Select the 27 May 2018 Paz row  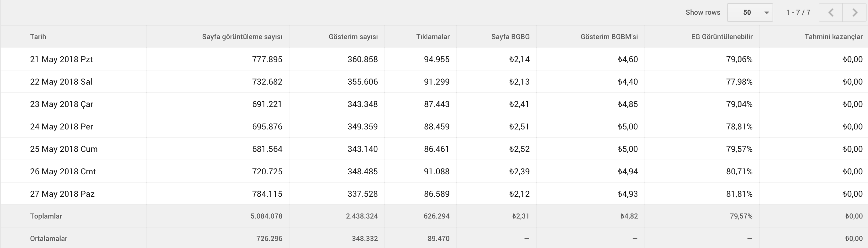pyautogui.click(x=434, y=194)
